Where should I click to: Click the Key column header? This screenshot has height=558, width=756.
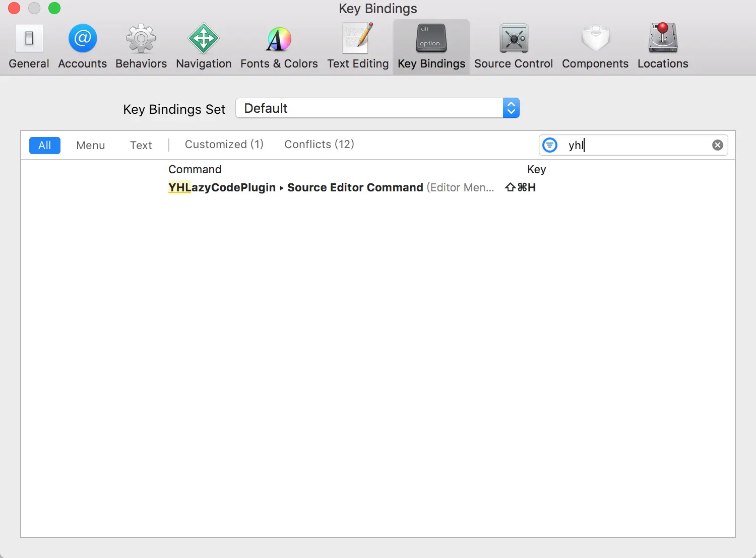coord(536,169)
